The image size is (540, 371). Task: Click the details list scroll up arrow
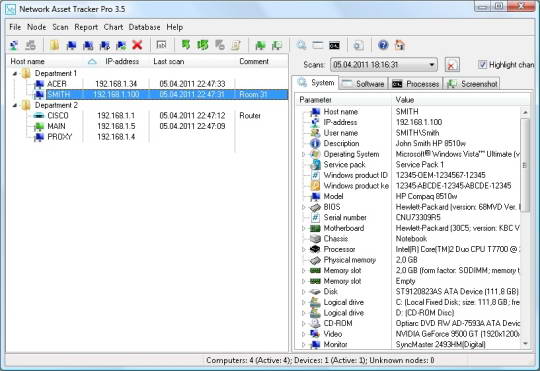[x=525, y=112]
